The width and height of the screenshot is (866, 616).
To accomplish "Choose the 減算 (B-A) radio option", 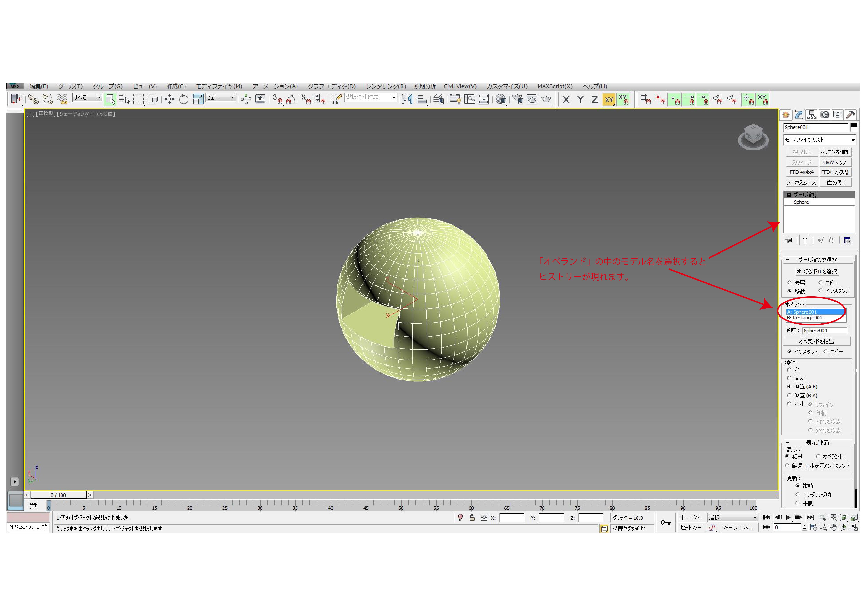I will point(789,395).
